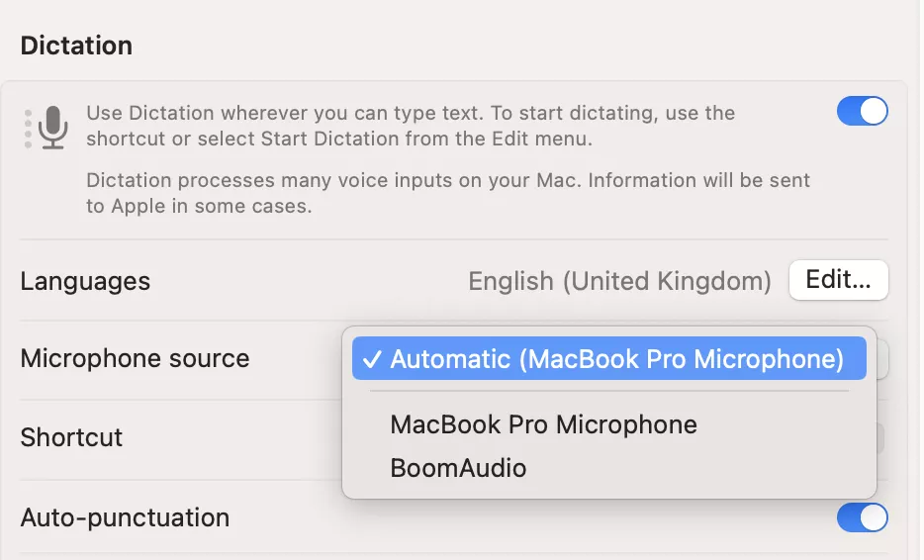Click the separator line in the microphone menu
Viewport: 924px width, 560px height.
click(608, 391)
